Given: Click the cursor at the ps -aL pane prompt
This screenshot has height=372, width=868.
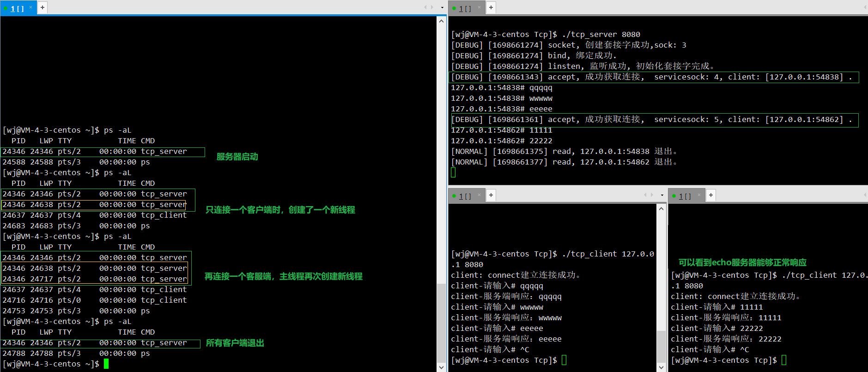Looking at the screenshot, I should tap(106, 364).
